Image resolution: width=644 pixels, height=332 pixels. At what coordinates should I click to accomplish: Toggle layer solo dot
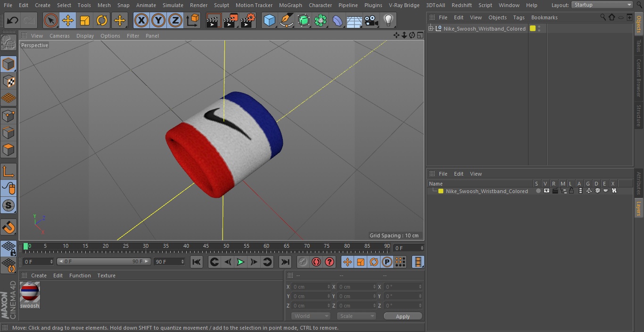pos(538,191)
